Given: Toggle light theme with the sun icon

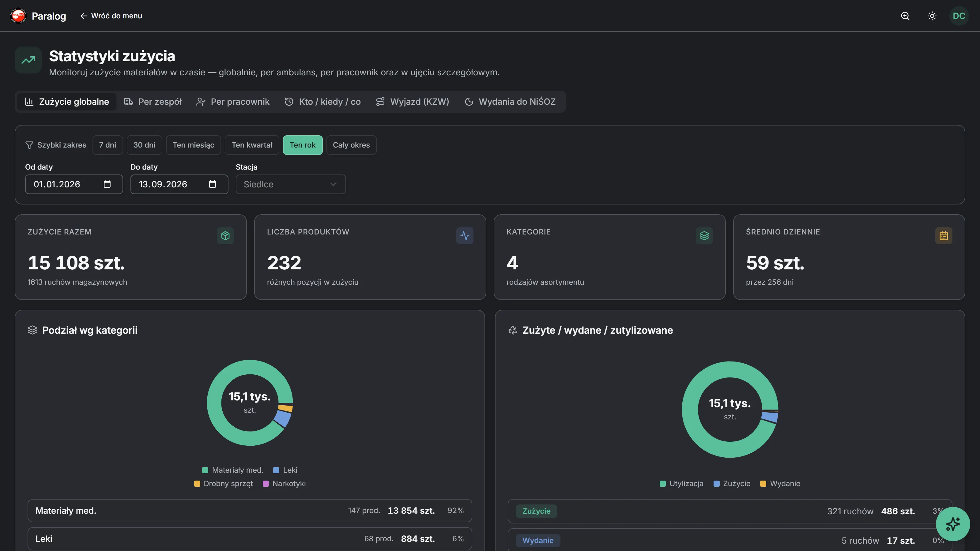Looking at the screenshot, I should point(932,16).
